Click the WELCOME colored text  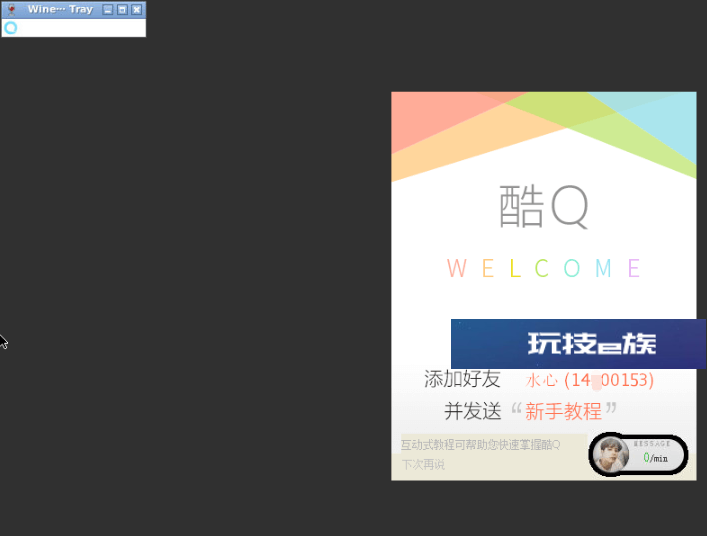tap(543, 269)
